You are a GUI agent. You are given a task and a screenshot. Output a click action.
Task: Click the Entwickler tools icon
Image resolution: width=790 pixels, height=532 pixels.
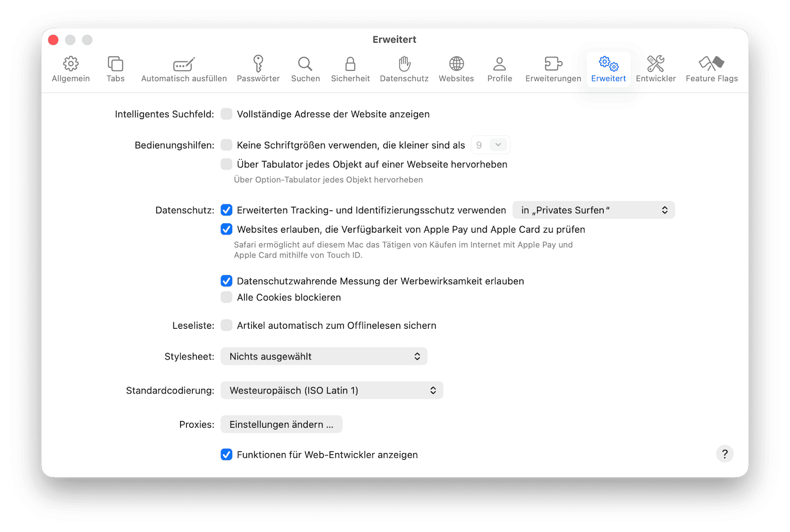click(x=656, y=65)
